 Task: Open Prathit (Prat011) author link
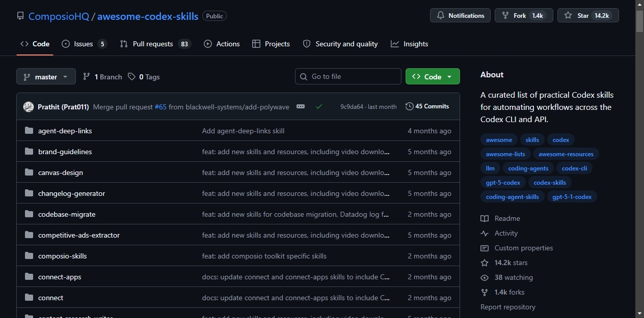point(63,107)
